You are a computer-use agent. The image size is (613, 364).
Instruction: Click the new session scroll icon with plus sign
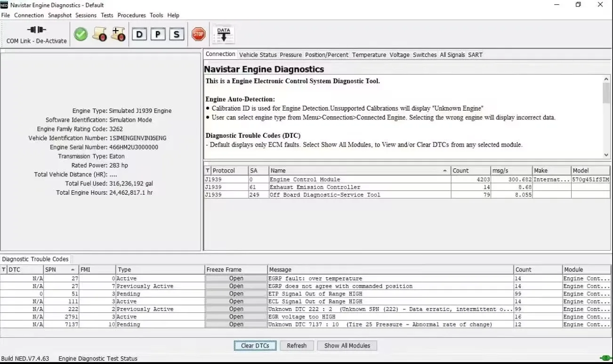tap(118, 34)
